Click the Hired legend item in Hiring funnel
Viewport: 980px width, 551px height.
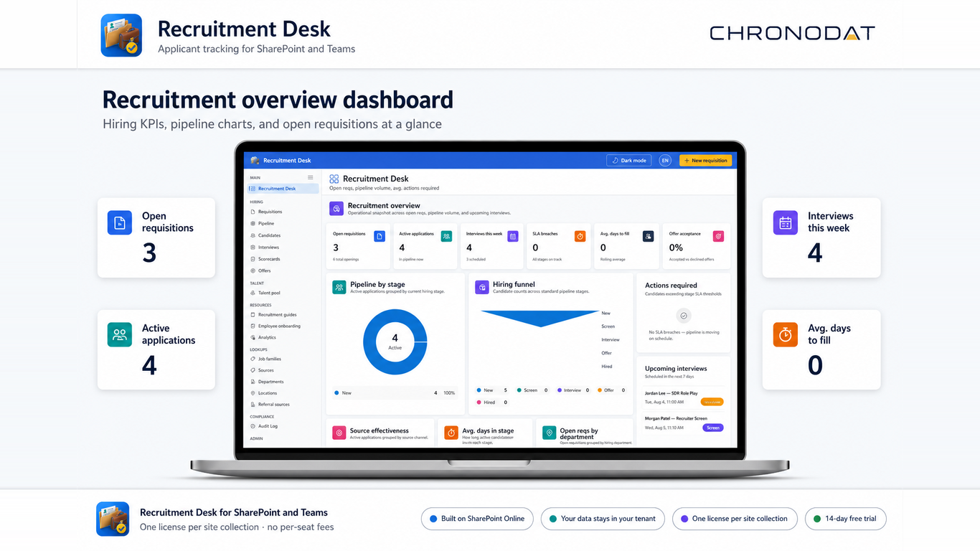[x=492, y=402]
